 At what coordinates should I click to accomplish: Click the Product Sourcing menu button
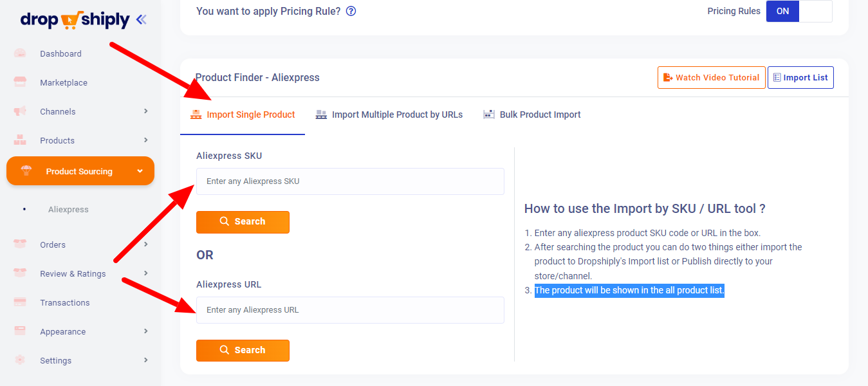(80, 171)
